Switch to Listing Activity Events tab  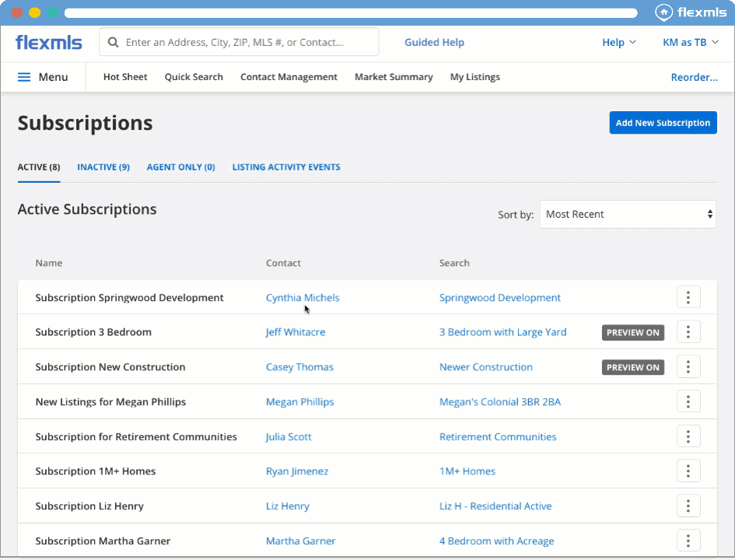[285, 167]
